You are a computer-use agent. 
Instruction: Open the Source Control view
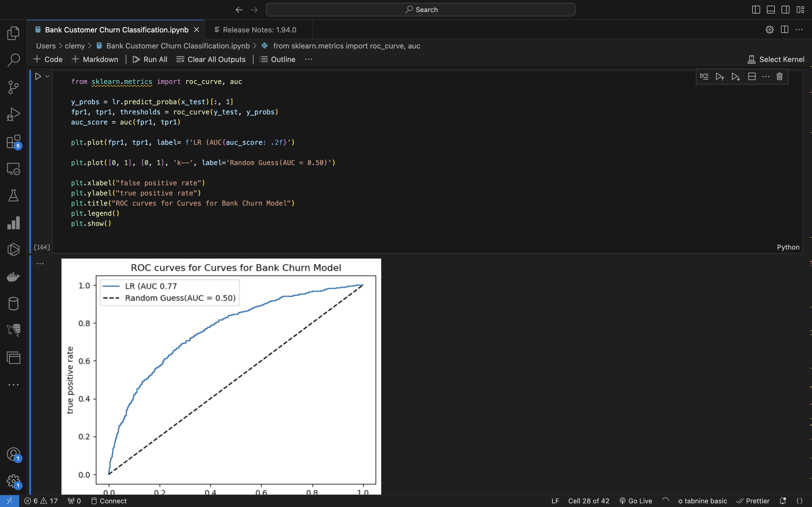(14, 87)
